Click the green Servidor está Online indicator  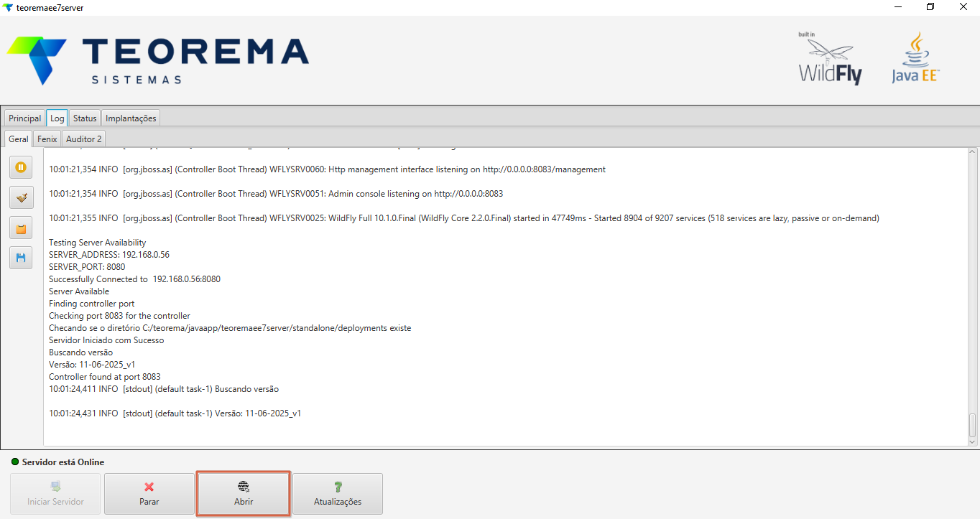pos(15,462)
